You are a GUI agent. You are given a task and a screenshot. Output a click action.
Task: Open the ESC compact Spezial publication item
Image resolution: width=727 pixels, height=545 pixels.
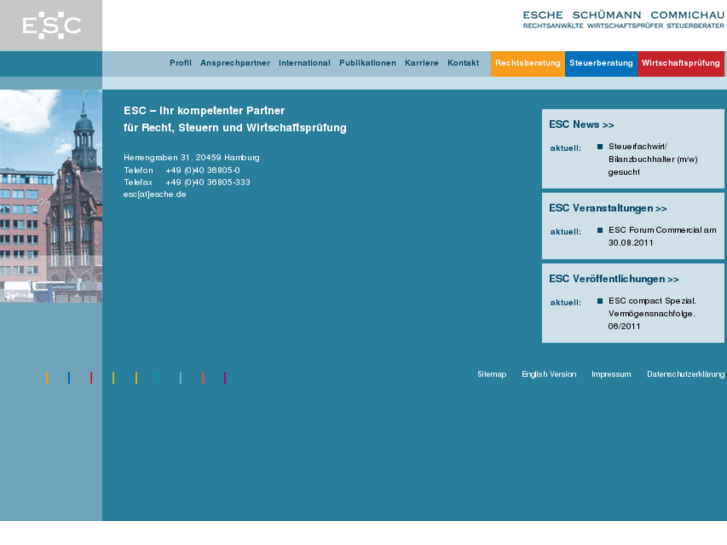point(652,314)
